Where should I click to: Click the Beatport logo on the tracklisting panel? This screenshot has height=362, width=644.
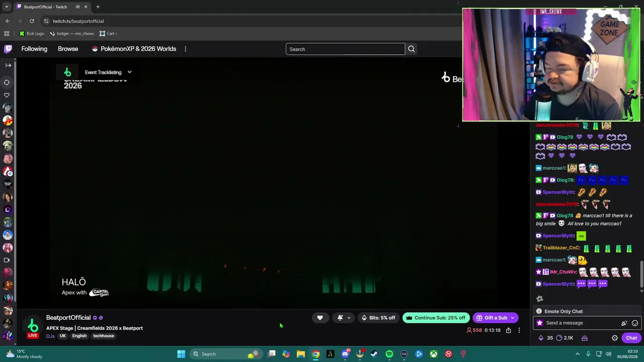[x=67, y=72]
